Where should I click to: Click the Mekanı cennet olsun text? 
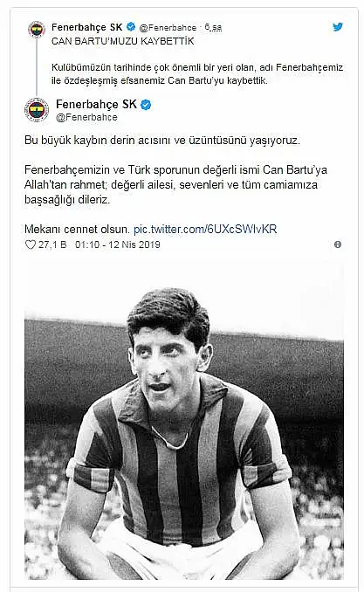point(77,229)
